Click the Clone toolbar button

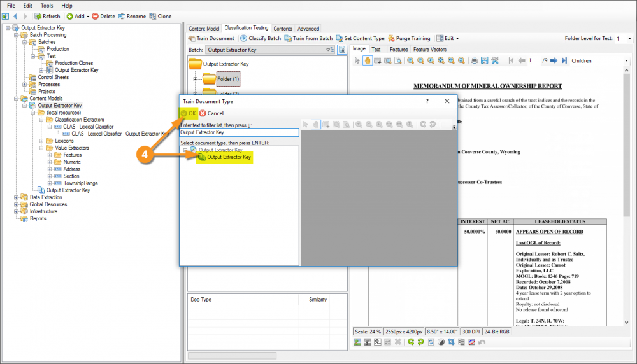click(161, 16)
